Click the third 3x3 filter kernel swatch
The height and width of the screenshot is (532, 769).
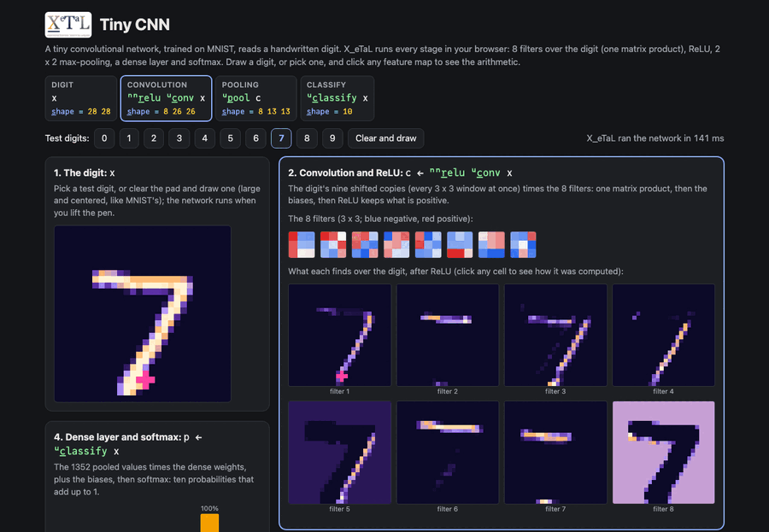[x=365, y=245]
